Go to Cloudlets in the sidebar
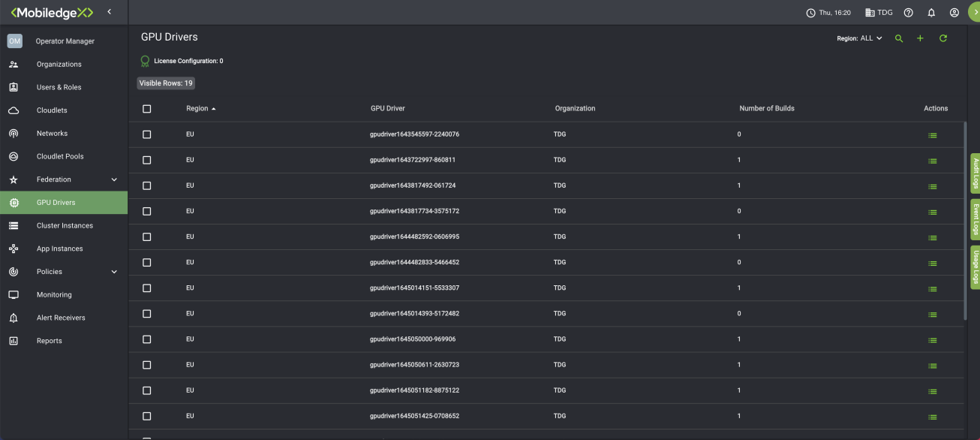 coord(52,110)
